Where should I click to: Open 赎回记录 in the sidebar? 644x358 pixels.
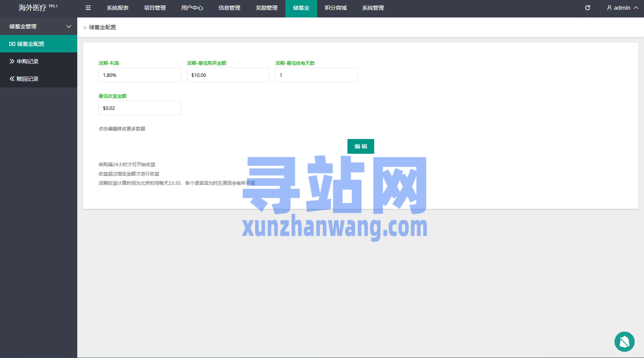[38, 79]
